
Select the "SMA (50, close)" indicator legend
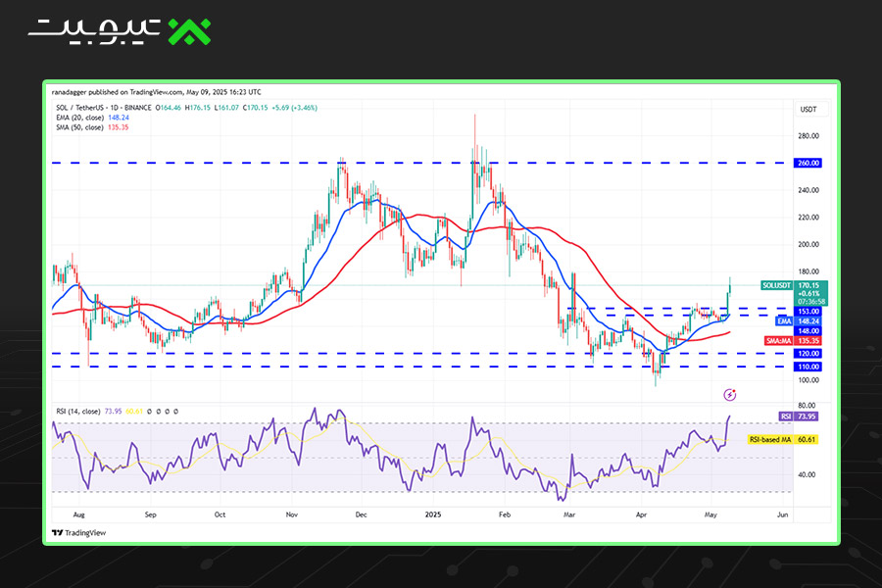80,127
